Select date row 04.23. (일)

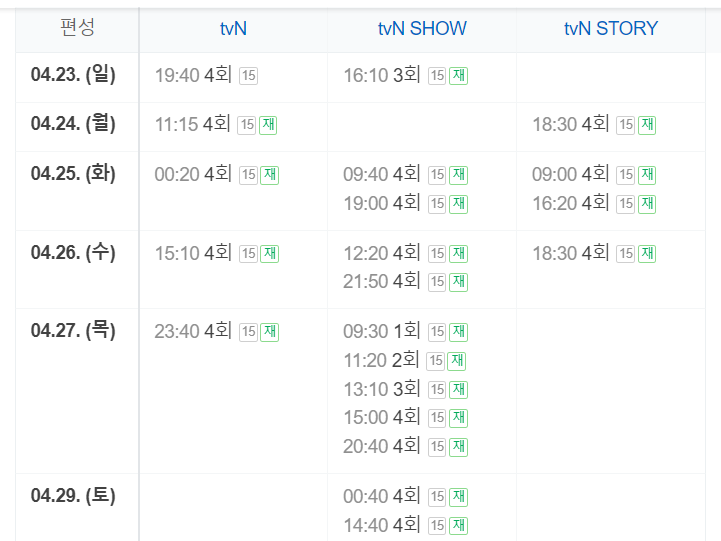pos(73,74)
